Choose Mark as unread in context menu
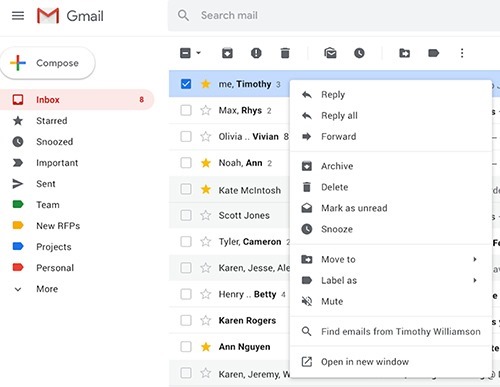The width and height of the screenshot is (500, 387). pos(391,208)
